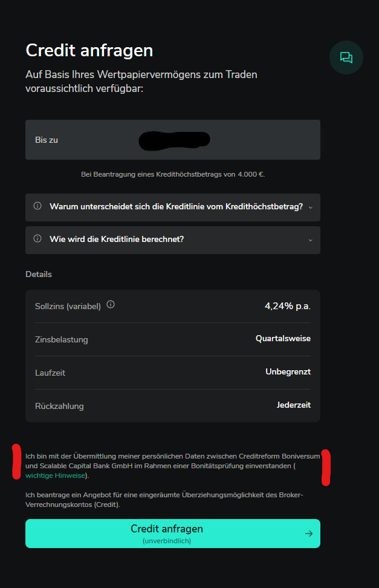Click info icon beside "Wie wird die Kreditlinie berechnet?"
Image resolution: width=379 pixels, height=588 pixels.
37,239
